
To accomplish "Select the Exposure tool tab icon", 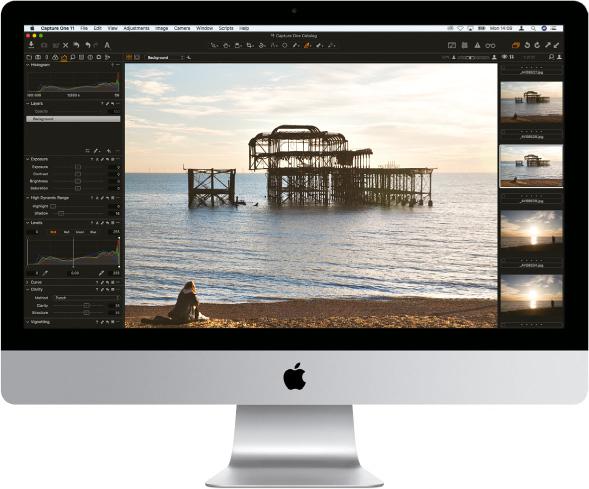I will [x=64, y=57].
